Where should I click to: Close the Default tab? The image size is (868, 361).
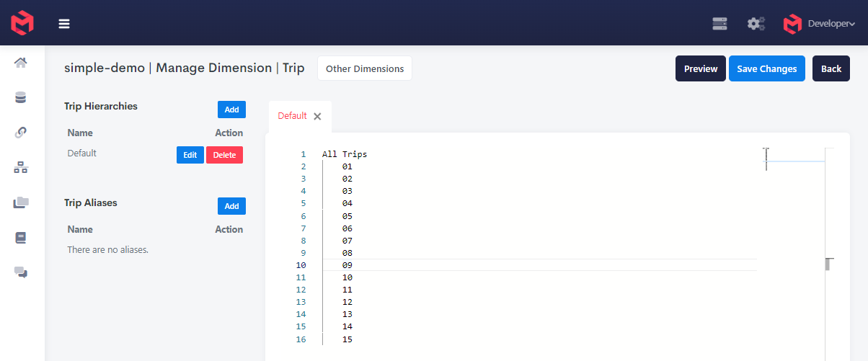tap(317, 116)
